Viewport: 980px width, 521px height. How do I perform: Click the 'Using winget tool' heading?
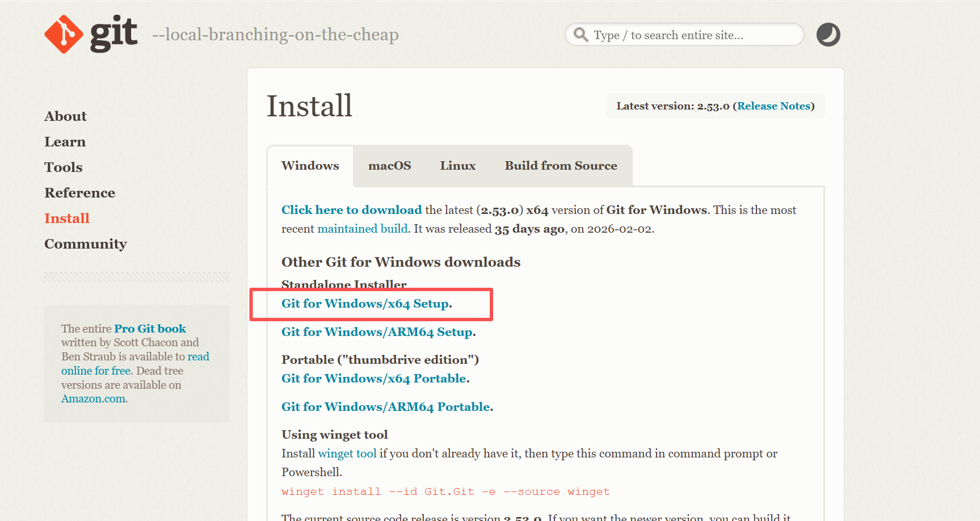click(335, 435)
